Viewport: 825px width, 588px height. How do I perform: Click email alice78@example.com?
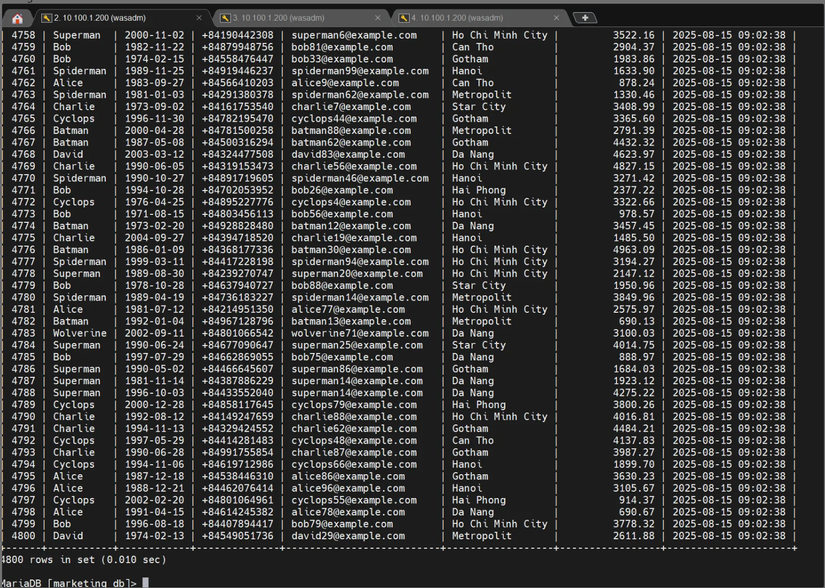coord(348,512)
